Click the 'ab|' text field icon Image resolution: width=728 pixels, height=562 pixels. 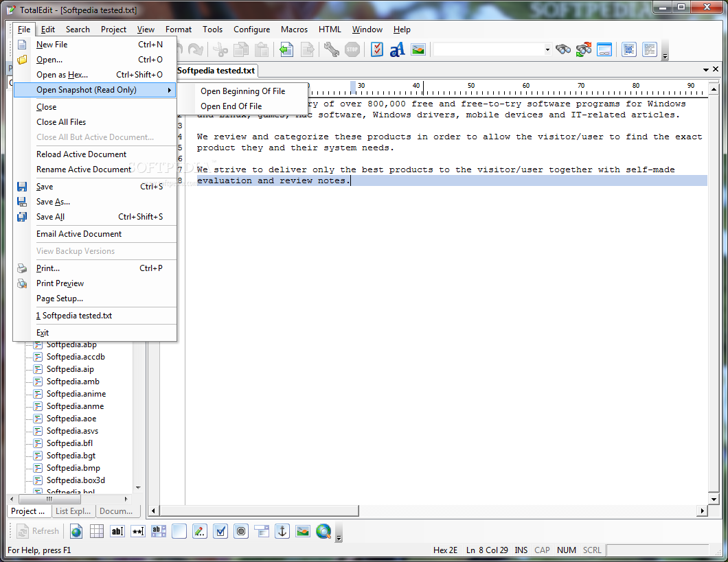tap(117, 531)
